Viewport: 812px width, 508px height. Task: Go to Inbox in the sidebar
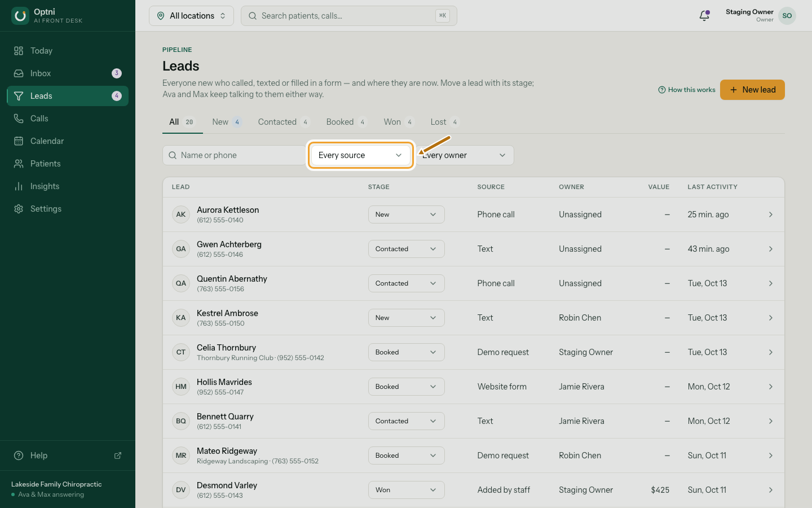tap(68, 73)
